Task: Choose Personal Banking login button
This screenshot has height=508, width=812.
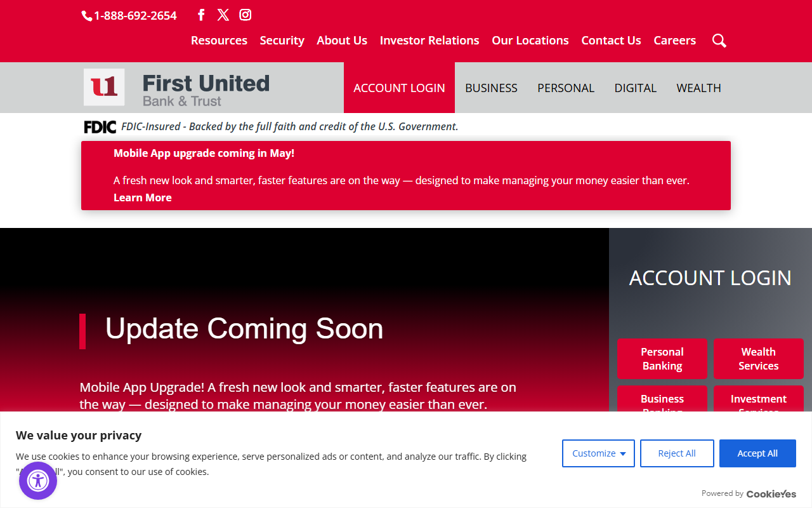Action: point(662,359)
